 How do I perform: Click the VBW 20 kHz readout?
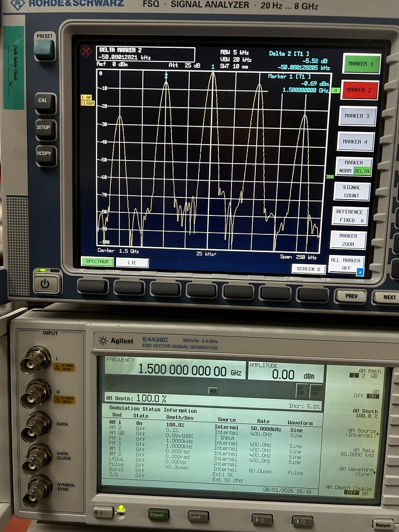[x=236, y=60]
